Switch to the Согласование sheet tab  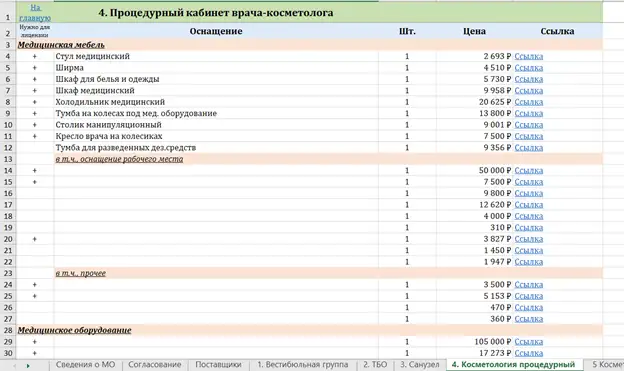click(x=155, y=365)
